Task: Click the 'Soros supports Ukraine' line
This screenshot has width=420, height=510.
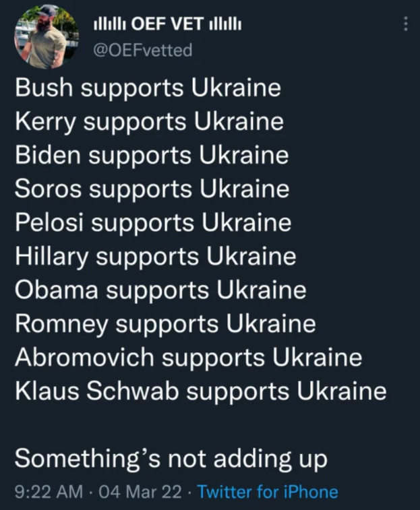Action: tap(152, 189)
